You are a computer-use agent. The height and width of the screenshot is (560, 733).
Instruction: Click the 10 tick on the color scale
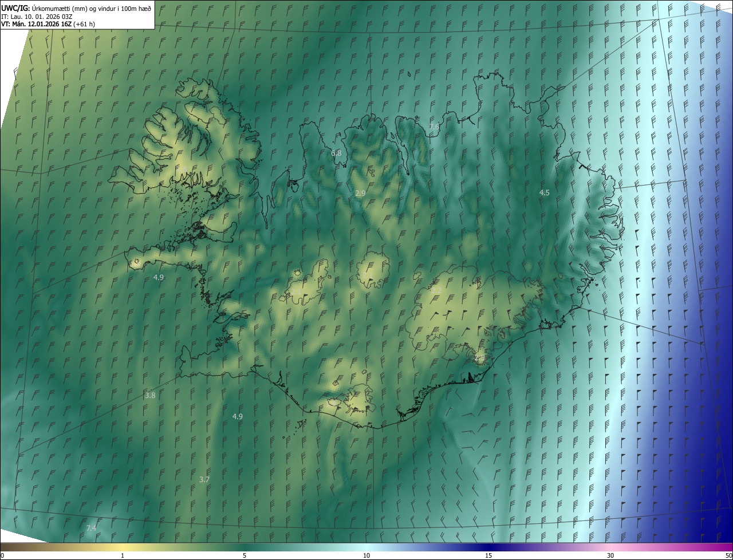pos(366,555)
